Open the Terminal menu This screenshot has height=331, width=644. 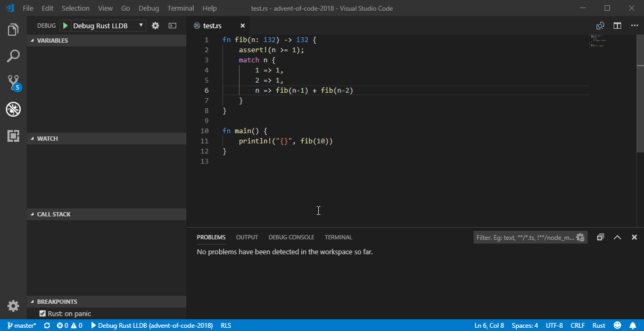tap(180, 8)
